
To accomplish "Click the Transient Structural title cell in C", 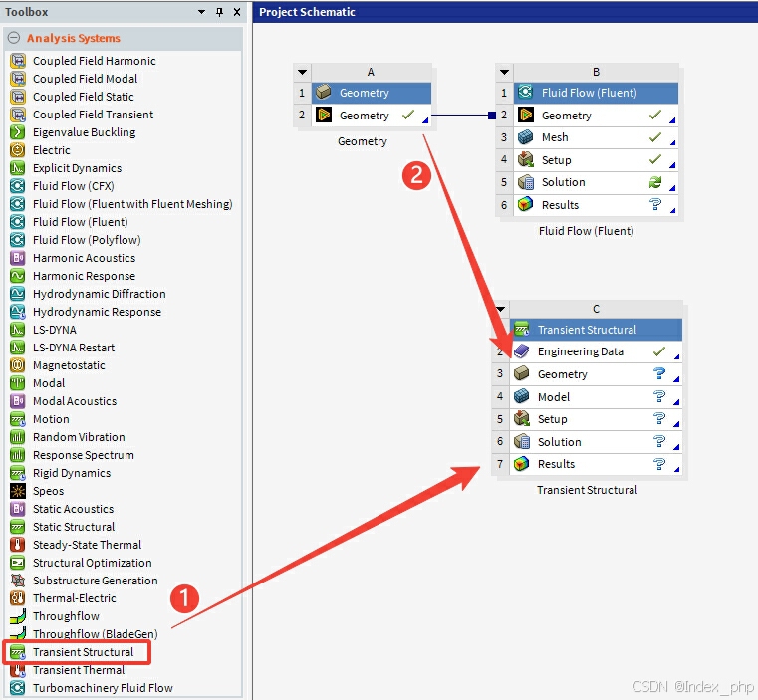I will click(596, 330).
